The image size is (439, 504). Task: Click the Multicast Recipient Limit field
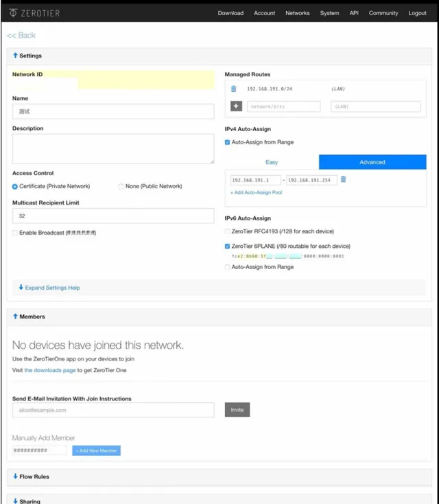[113, 216]
